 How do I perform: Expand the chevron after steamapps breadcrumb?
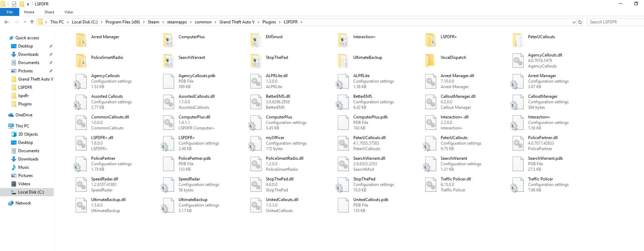tap(191, 22)
